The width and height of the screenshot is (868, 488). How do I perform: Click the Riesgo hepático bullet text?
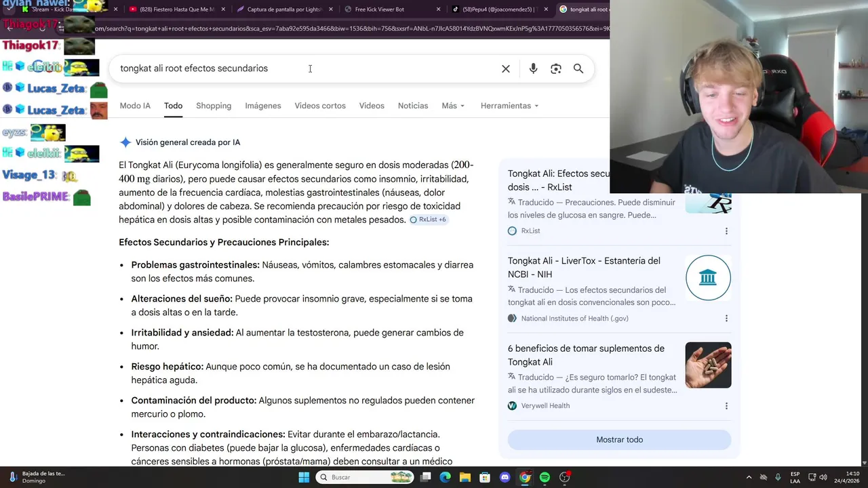pos(291,373)
